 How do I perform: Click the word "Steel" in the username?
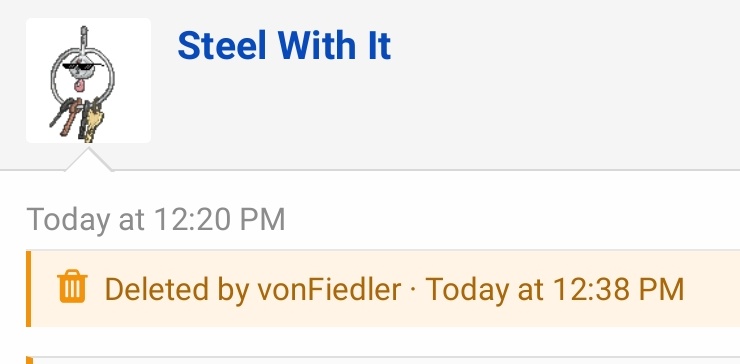click(x=222, y=45)
